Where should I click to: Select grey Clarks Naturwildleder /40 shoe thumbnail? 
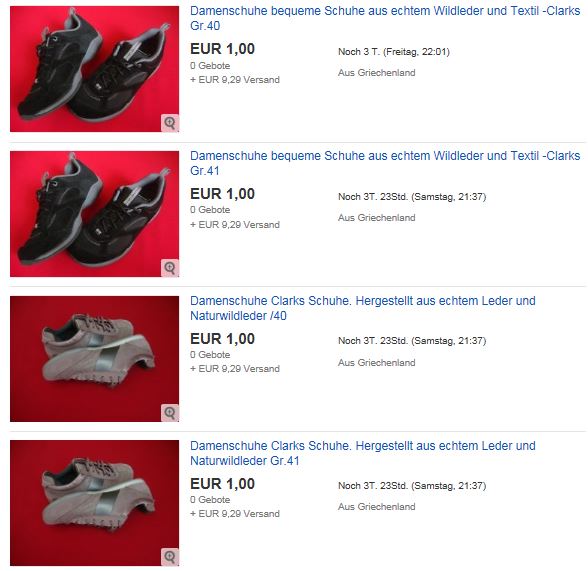point(94,359)
